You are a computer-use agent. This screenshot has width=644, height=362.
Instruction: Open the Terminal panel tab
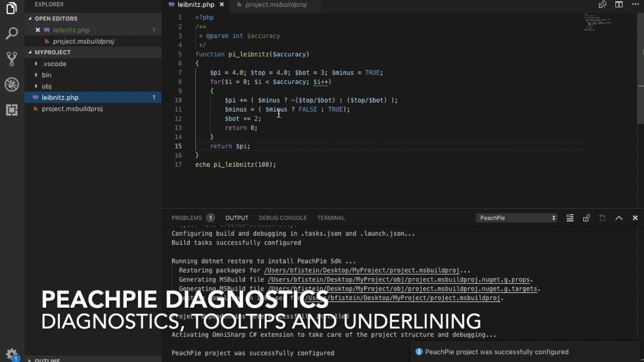tap(331, 218)
